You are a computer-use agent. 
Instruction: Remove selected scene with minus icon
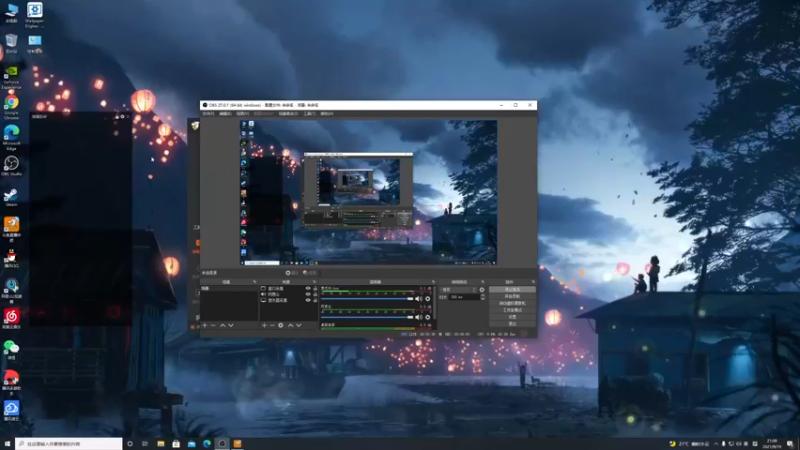pos(213,325)
